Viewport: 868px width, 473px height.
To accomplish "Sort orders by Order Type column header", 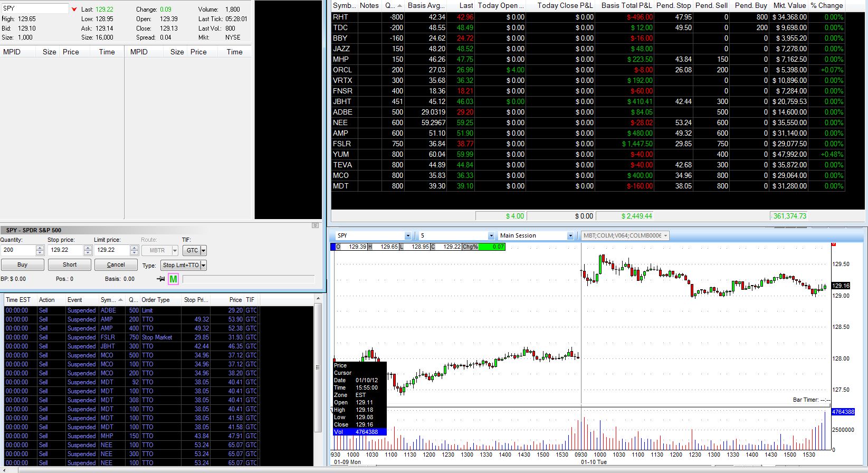I will [156, 300].
